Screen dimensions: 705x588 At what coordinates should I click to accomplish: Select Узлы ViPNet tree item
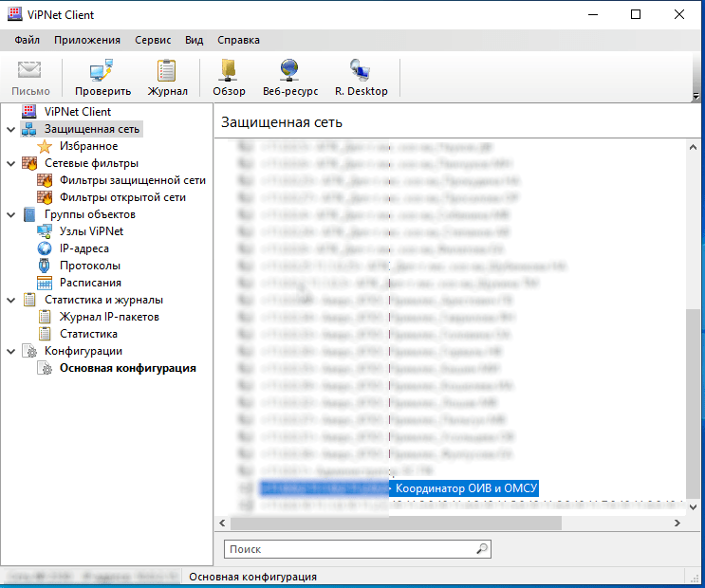coord(91,231)
